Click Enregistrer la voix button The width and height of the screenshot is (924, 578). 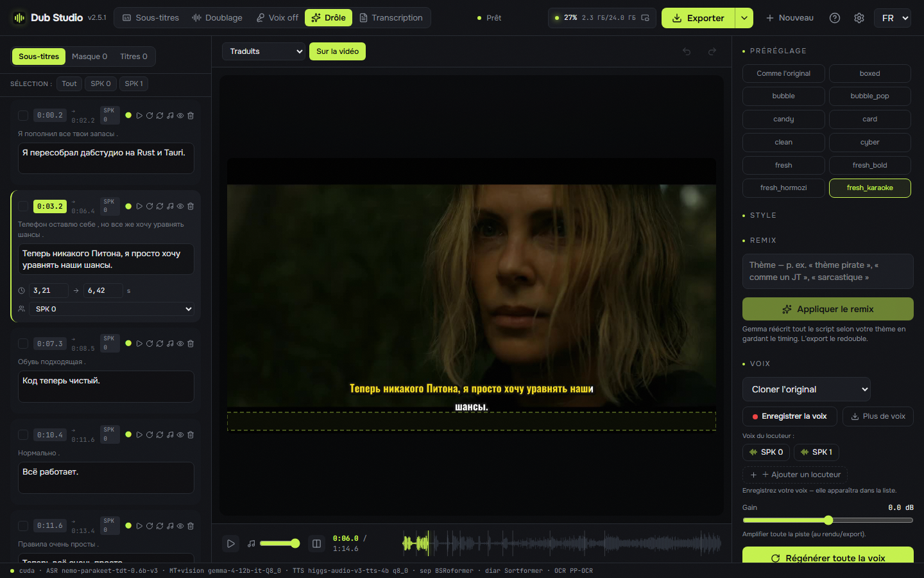789,416
